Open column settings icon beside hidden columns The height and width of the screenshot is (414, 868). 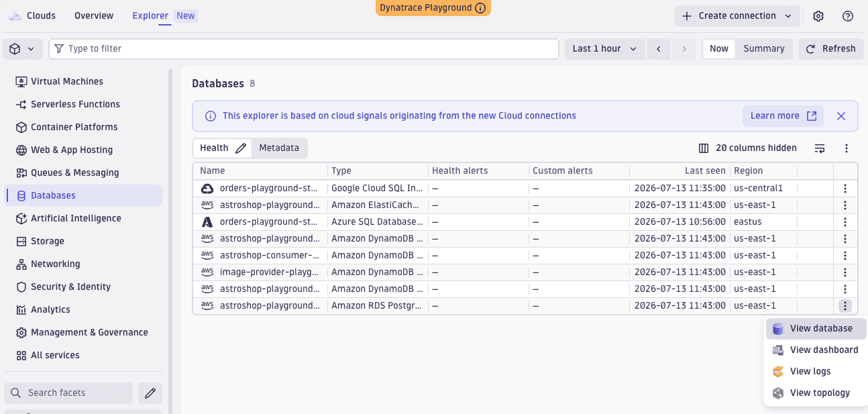(704, 148)
